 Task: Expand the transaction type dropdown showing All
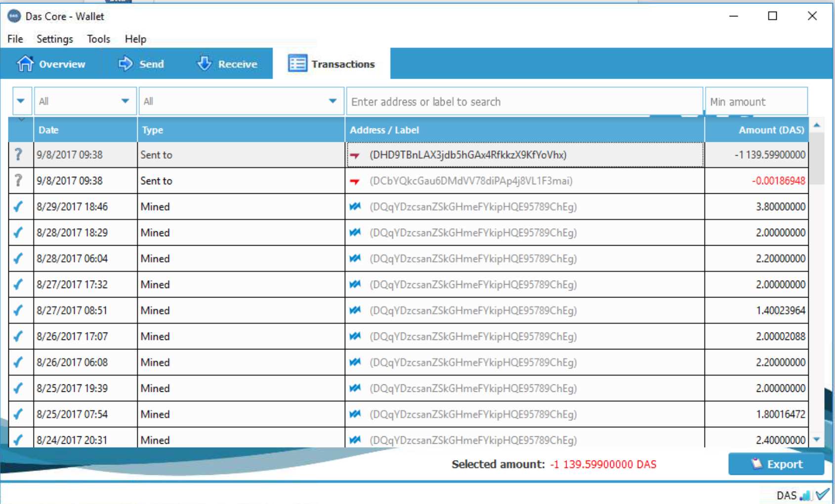click(x=241, y=101)
